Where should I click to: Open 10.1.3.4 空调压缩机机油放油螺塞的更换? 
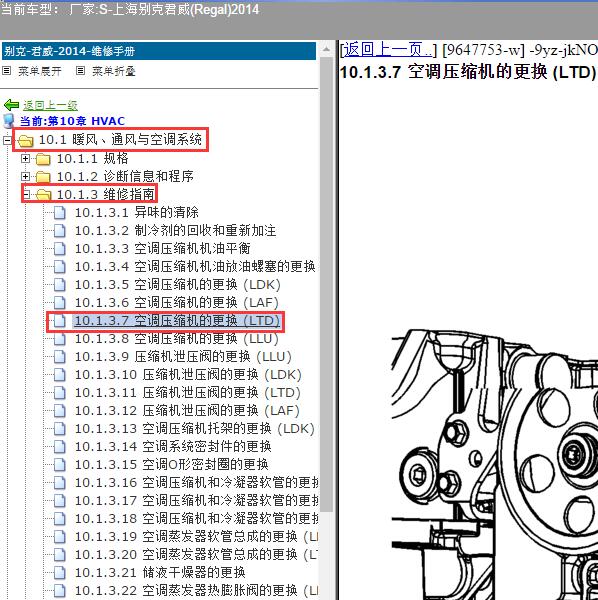195,266
